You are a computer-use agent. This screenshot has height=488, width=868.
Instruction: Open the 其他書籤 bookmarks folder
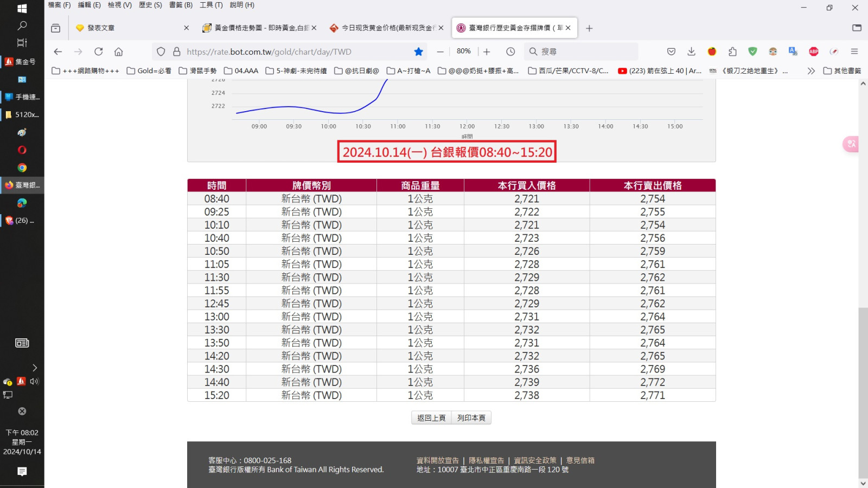(x=842, y=70)
